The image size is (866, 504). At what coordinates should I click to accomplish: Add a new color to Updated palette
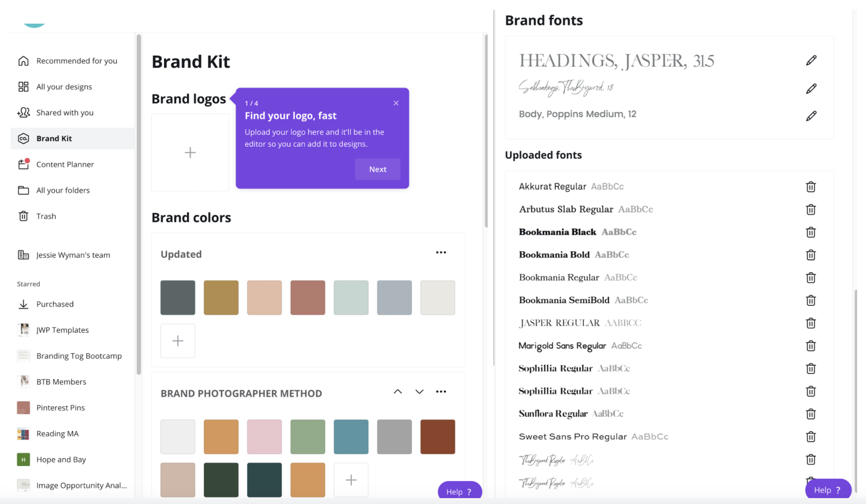pyautogui.click(x=178, y=341)
